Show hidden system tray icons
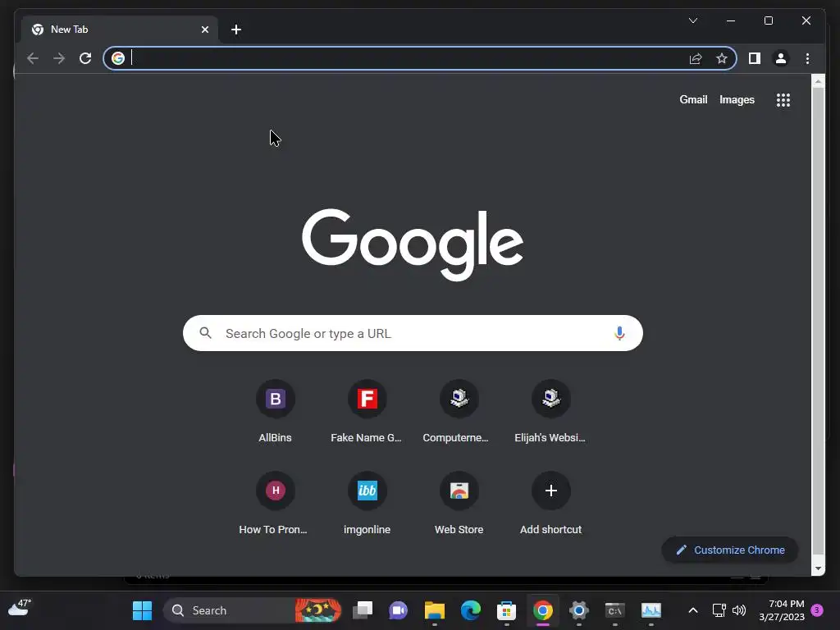 click(692, 610)
